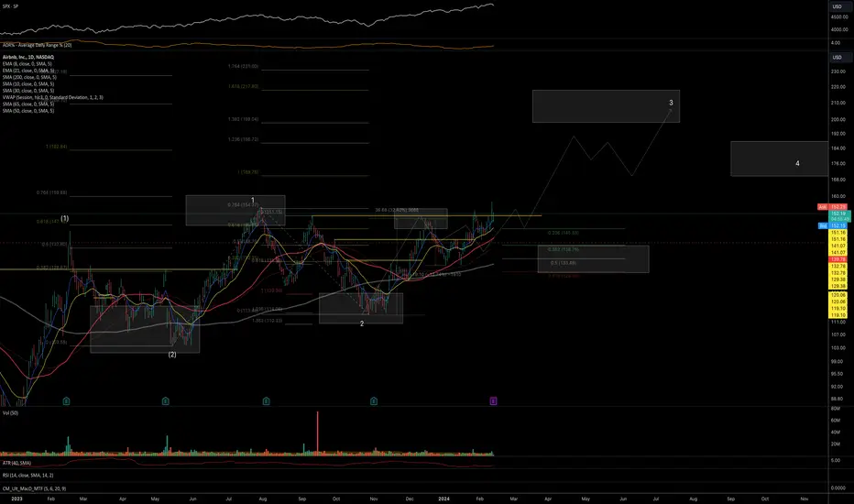854x504 pixels.
Task: Click the (2) wave label near May 2023
Action: (172, 355)
